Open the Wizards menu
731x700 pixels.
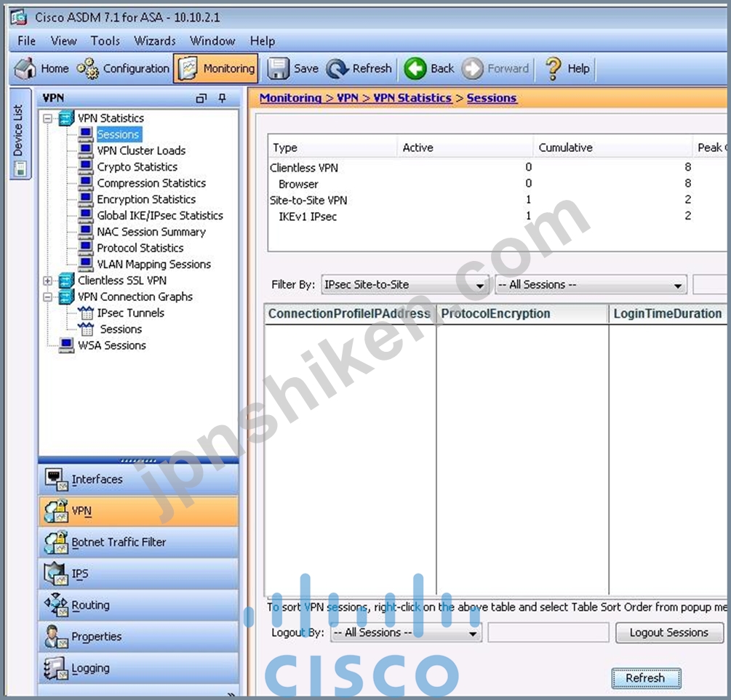(155, 41)
